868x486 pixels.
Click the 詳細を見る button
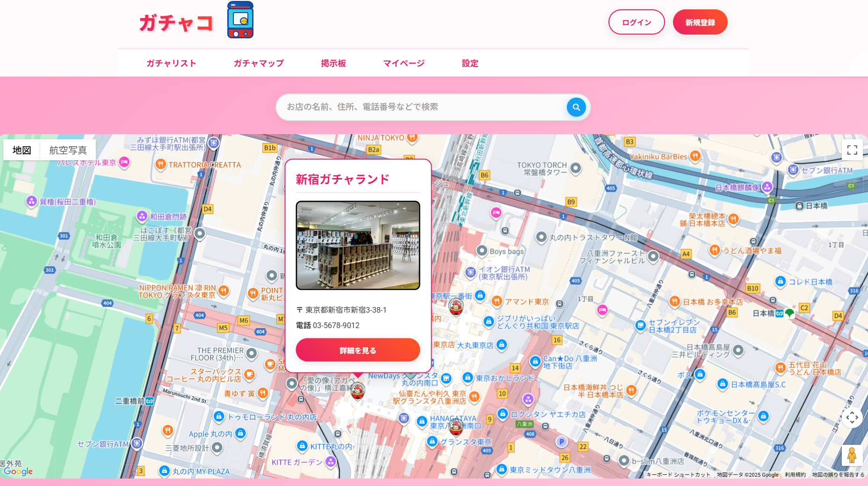tap(358, 350)
